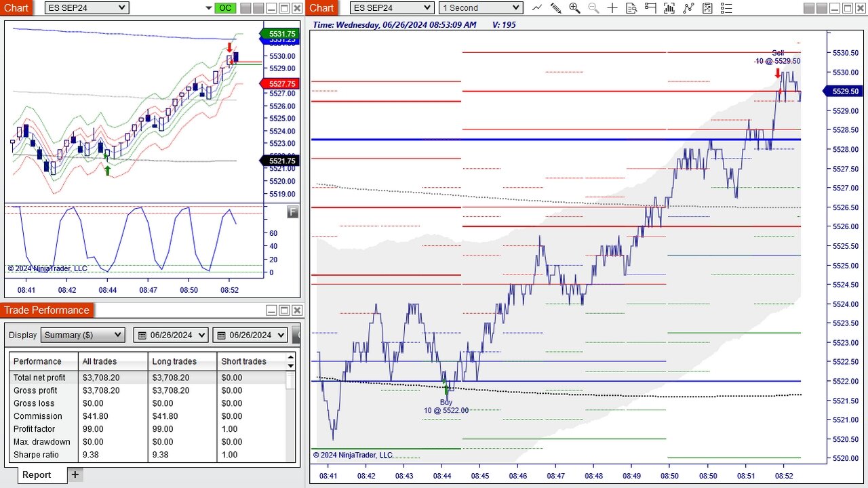
Task: Open the Indicators icon
Action: tap(688, 8)
